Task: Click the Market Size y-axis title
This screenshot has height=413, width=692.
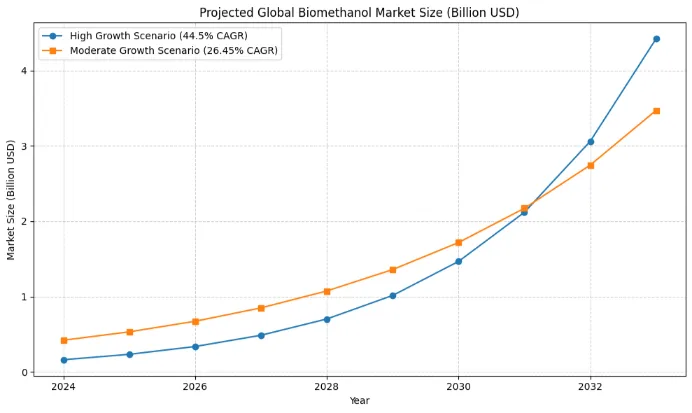Action: [x=11, y=200]
